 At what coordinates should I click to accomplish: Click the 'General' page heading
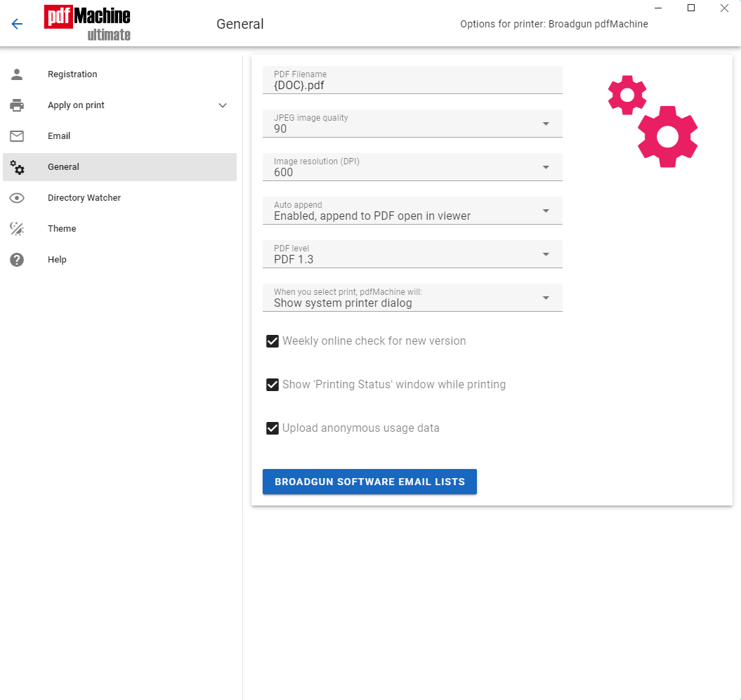[240, 24]
